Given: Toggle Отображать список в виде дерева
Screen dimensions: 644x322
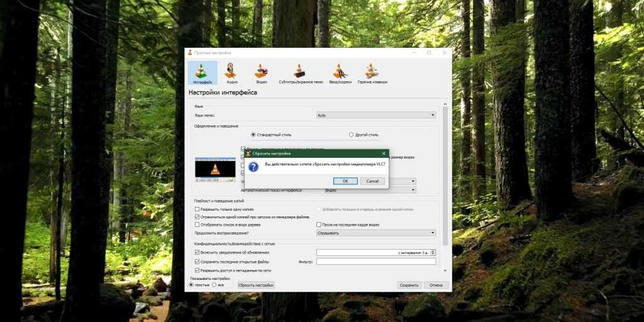Looking at the screenshot, I should (x=197, y=225).
